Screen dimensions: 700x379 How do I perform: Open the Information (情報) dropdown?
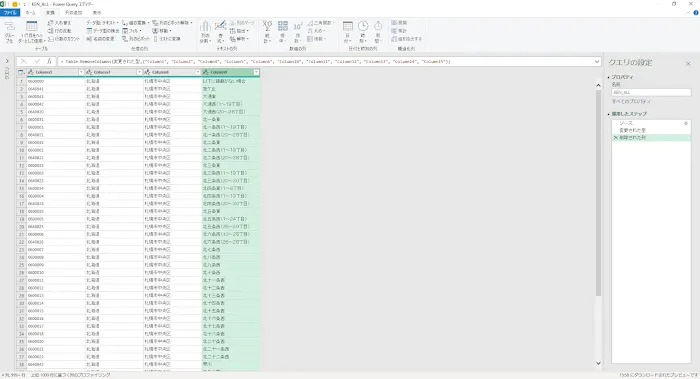pos(316,39)
